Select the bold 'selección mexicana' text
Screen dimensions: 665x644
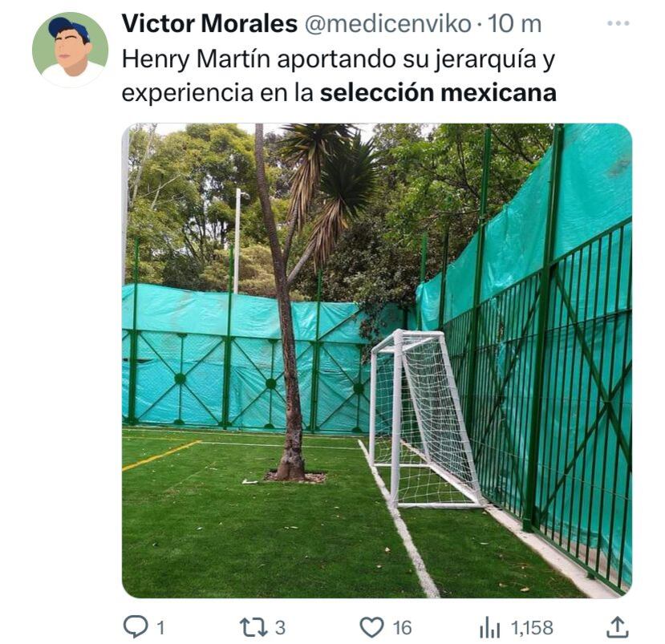coord(438,93)
